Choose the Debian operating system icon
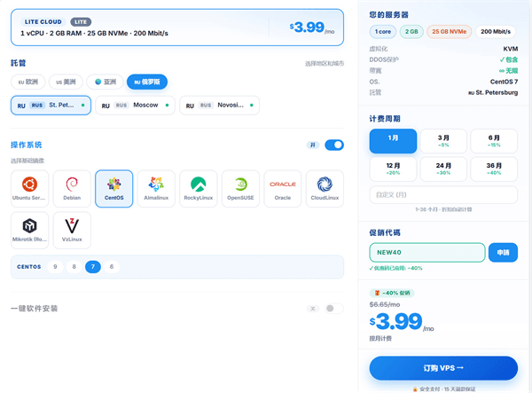Viewport: 532px width, 393px height. click(x=72, y=188)
